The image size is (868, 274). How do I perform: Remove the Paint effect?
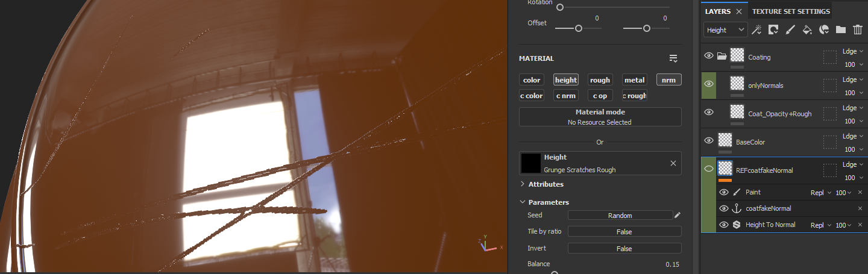coord(860,192)
